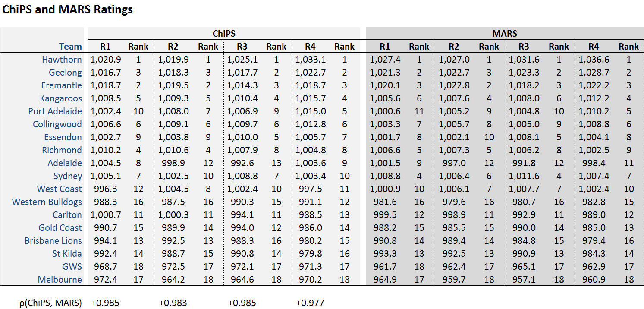Select Geelong's ChiPS R2 value 1,018.3
This screenshot has width=644, height=309.
(x=173, y=73)
